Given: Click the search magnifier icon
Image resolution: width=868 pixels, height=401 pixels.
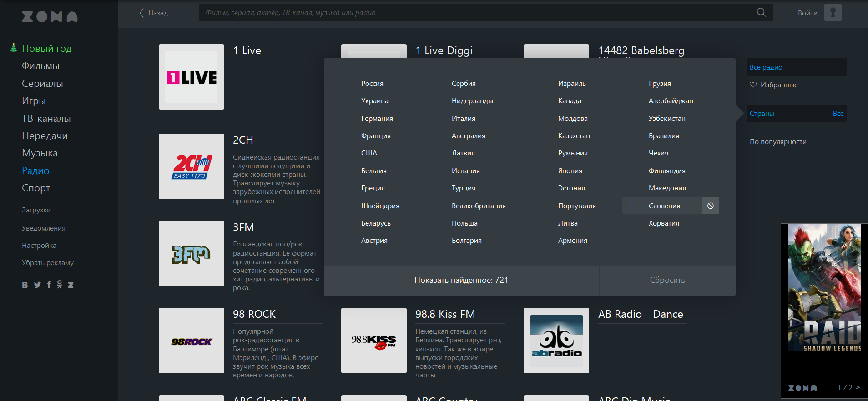Looking at the screenshot, I should [762, 13].
